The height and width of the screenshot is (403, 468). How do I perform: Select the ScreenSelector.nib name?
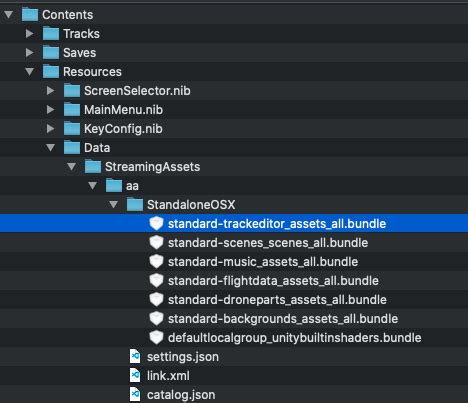(137, 91)
